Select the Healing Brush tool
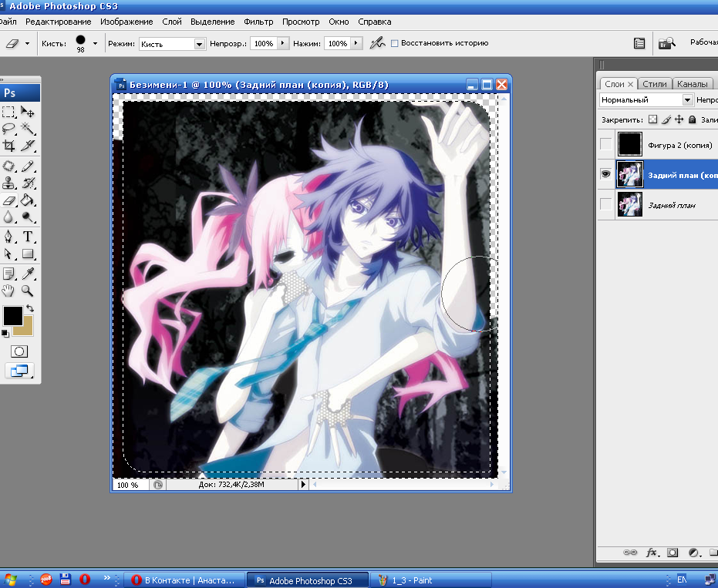The width and height of the screenshot is (718, 588). tap(8, 166)
